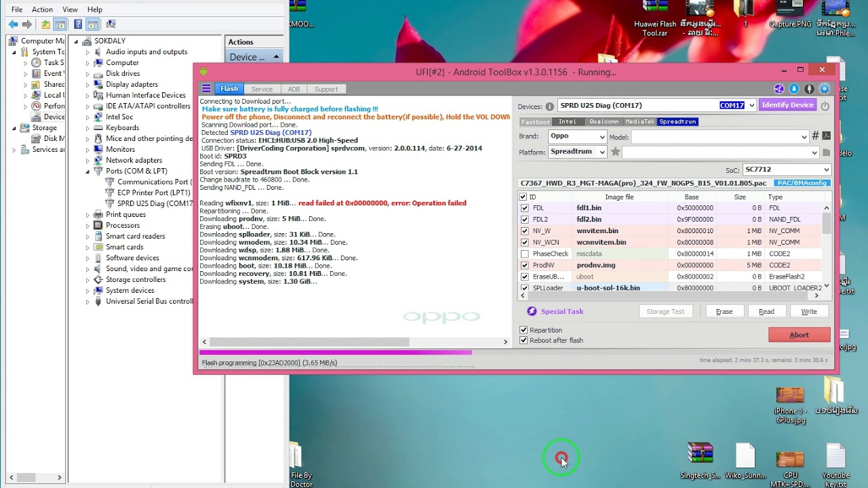Image resolution: width=868 pixels, height=488 pixels.
Task: Open the UFI hamburger menu icon
Action: 206,89
